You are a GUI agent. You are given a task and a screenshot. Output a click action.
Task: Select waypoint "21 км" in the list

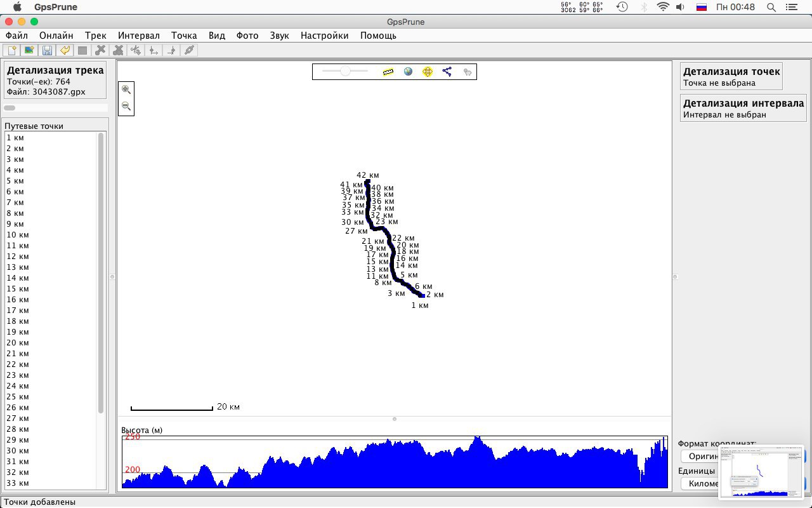point(51,353)
